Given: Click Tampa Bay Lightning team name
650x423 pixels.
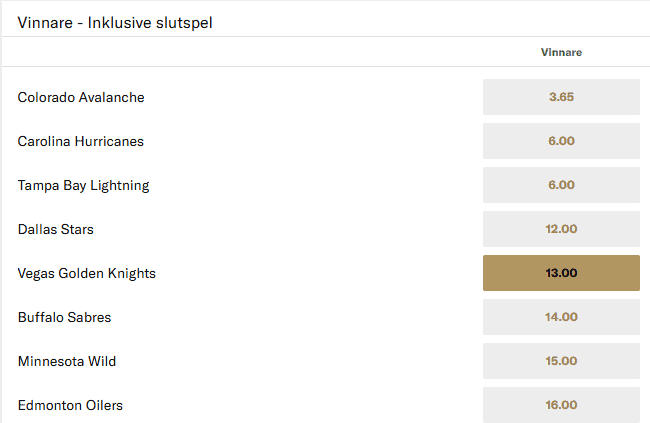Looking at the screenshot, I should (84, 185).
